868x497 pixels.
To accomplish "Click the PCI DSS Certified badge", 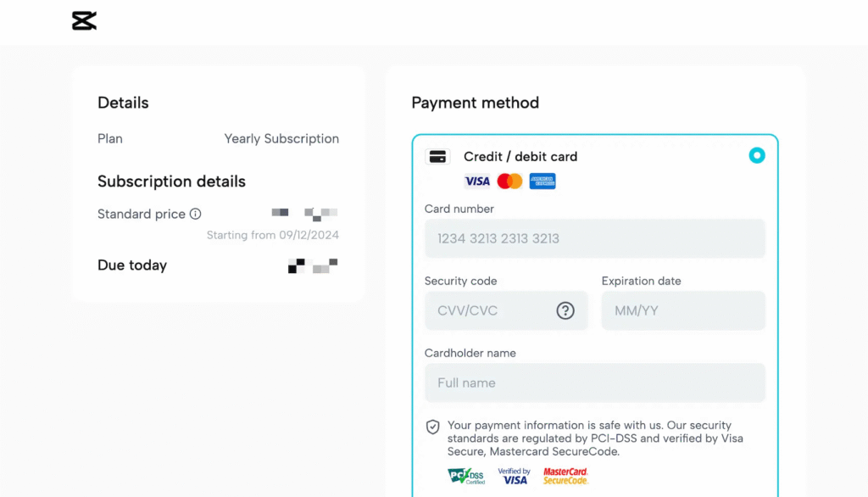I will click(466, 476).
